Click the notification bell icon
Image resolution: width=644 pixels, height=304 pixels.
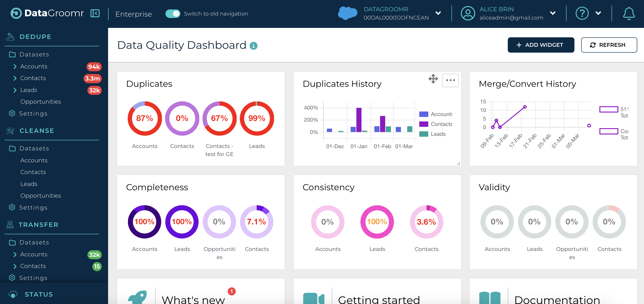coord(628,13)
